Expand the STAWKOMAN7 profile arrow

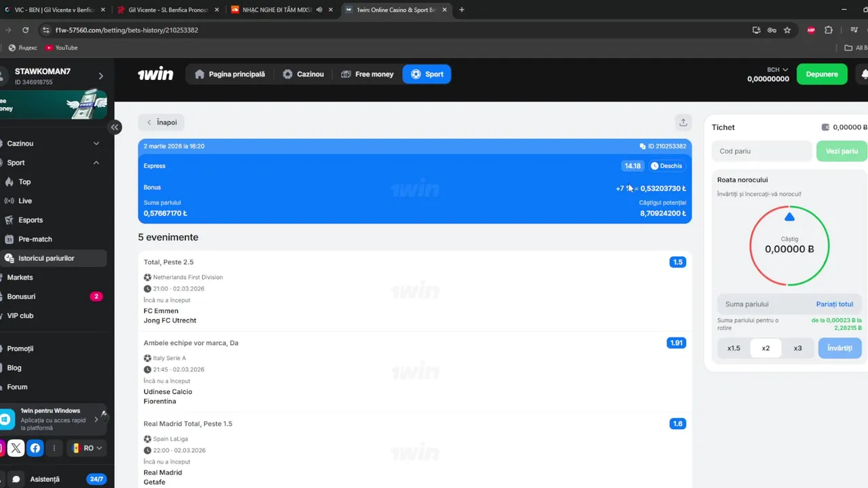tap(101, 76)
